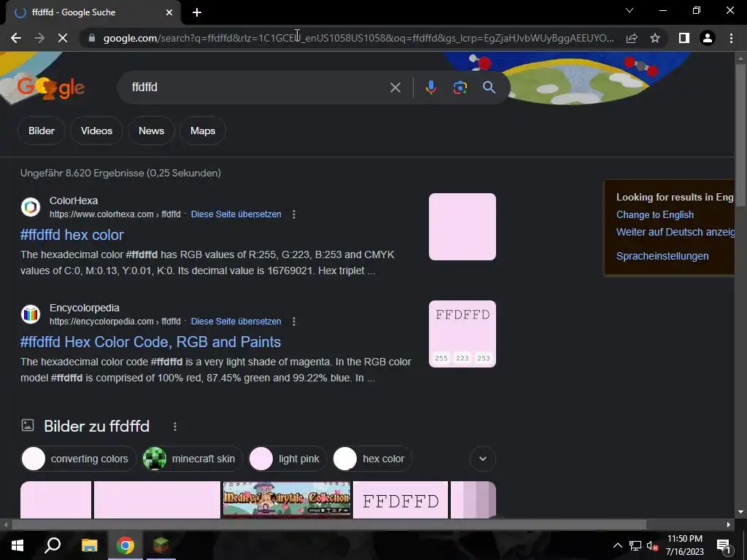The image size is (747, 560).
Task: Switch to the Bilder results tab
Action: (x=42, y=131)
